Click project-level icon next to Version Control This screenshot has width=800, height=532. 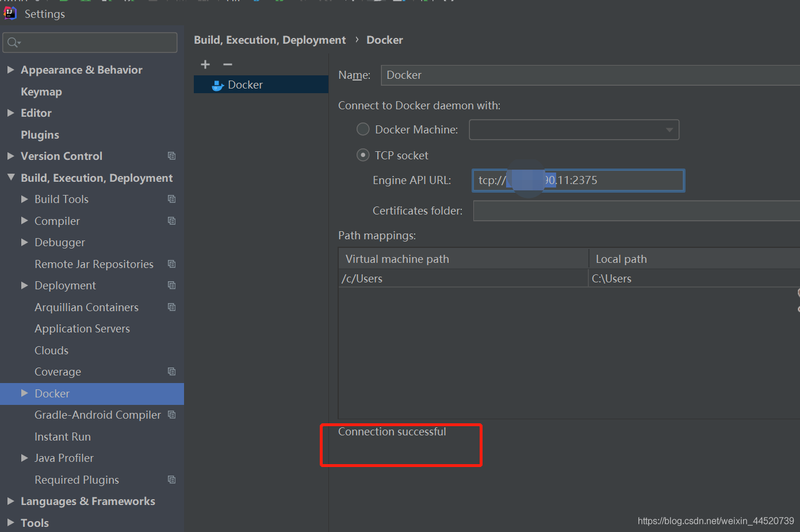coord(171,156)
